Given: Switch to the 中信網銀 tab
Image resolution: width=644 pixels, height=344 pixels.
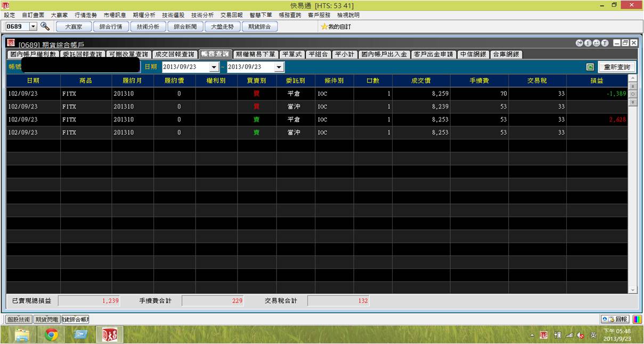Looking at the screenshot, I should point(474,54).
